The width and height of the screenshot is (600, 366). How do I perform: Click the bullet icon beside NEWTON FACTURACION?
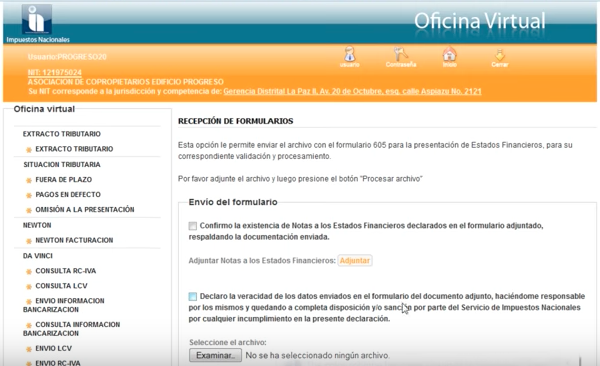(29, 241)
